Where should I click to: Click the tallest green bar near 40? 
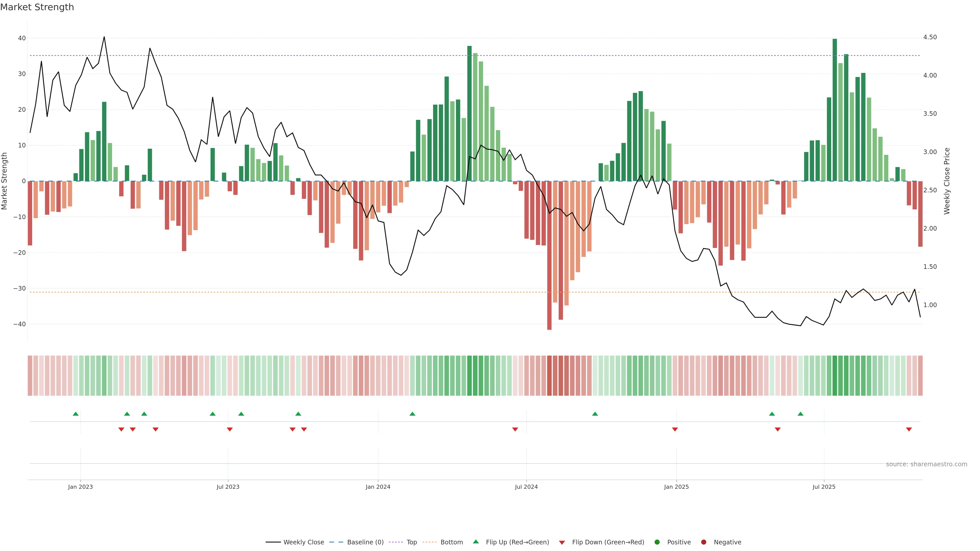(x=835, y=110)
